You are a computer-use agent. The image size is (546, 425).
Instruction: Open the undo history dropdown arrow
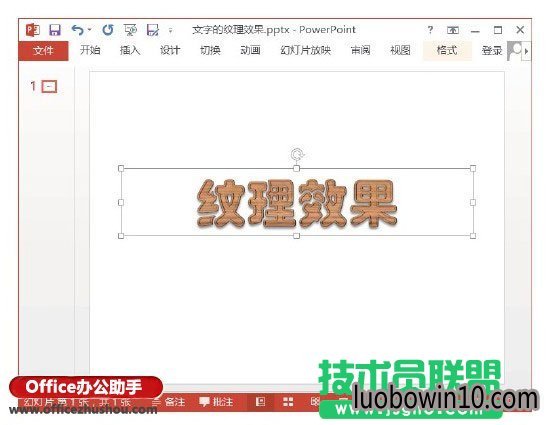coord(89,30)
